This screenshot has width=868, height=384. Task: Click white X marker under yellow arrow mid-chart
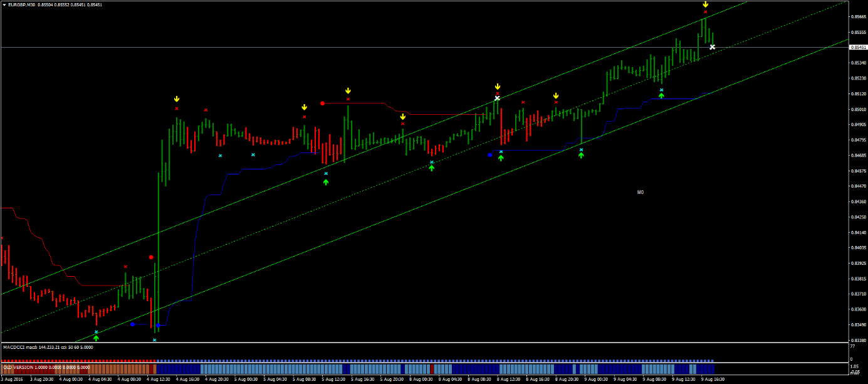point(497,98)
